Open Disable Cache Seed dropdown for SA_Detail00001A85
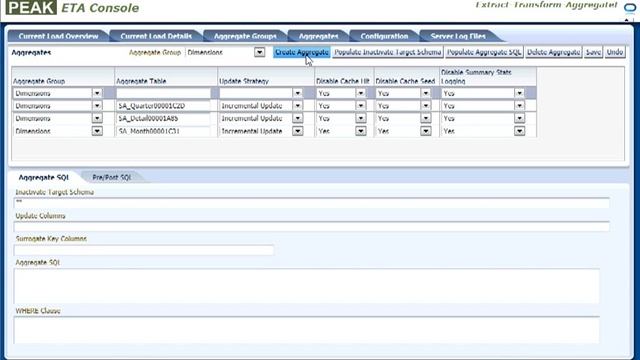640x360 pixels. (x=426, y=118)
